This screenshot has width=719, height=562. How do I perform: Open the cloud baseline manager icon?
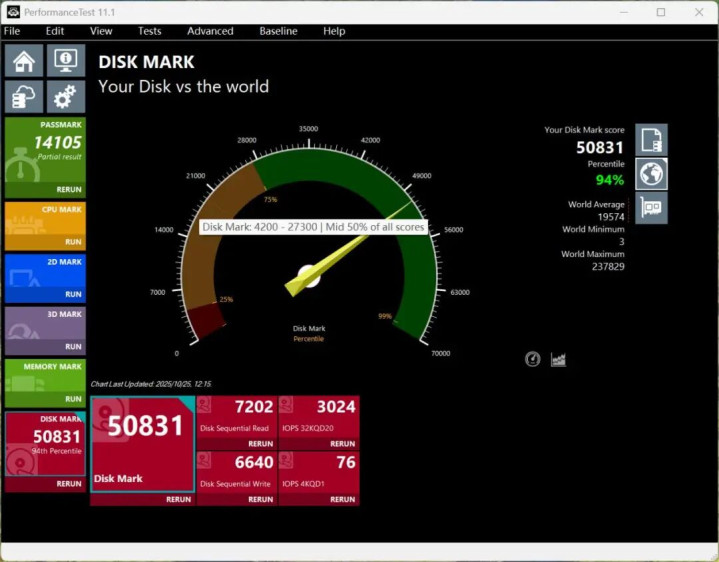[24, 97]
